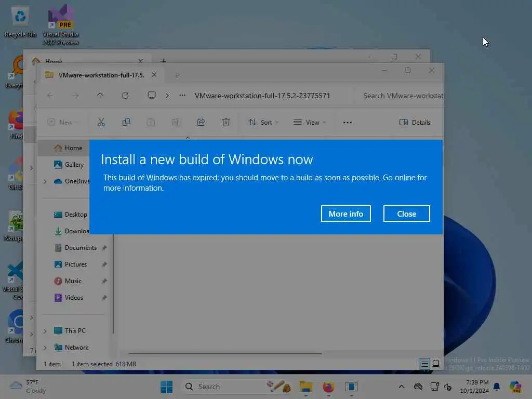Go back with the Back arrow
Image resolution: width=532 pixels, height=399 pixels.
[x=50, y=96]
